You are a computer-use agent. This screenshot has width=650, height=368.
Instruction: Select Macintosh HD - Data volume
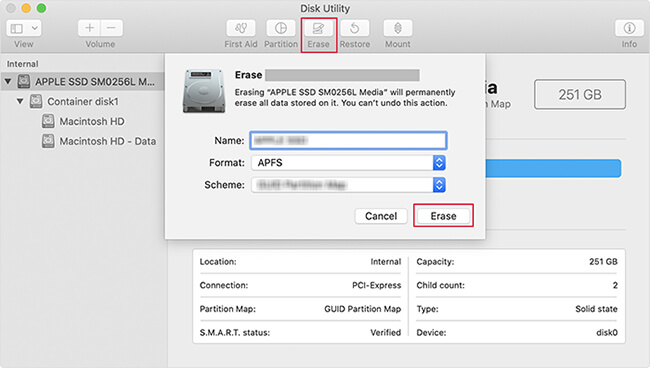point(108,141)
